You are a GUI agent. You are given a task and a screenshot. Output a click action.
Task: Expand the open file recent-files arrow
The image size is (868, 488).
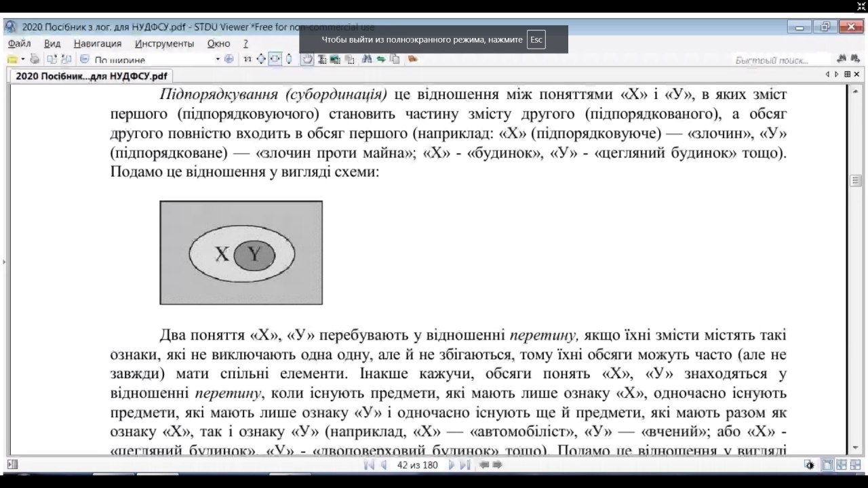point(22,59)
